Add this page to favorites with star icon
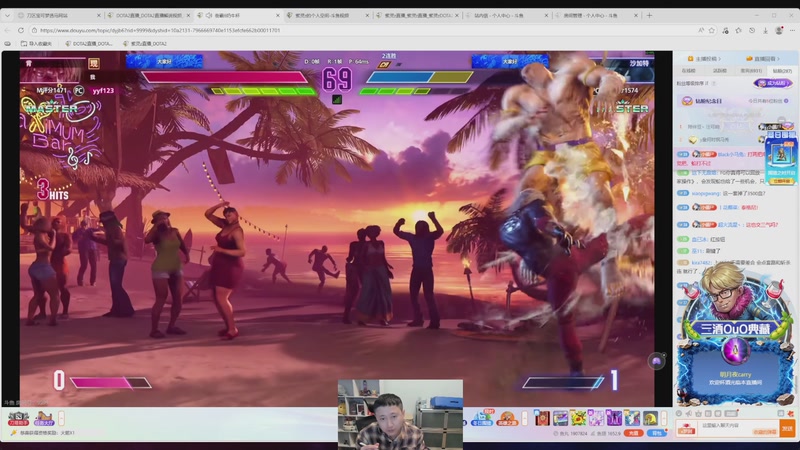 712,30
